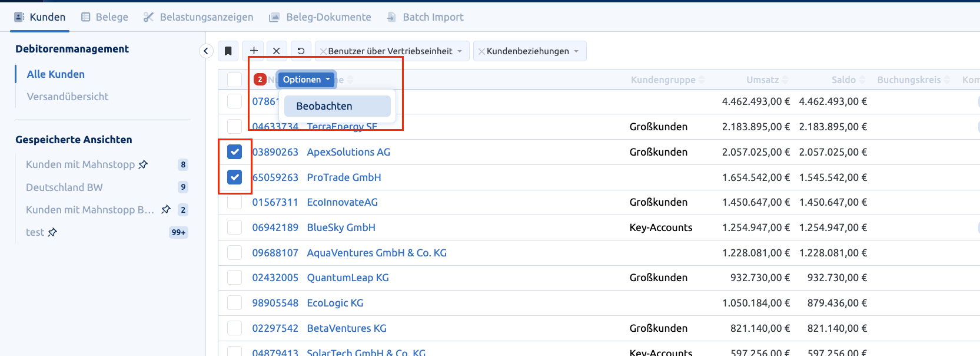
Task: Open customer number 98905548
Action: point(275,303)
